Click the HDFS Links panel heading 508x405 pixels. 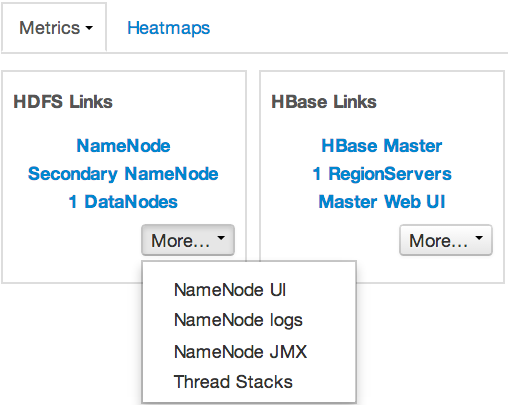click(63, 102)
